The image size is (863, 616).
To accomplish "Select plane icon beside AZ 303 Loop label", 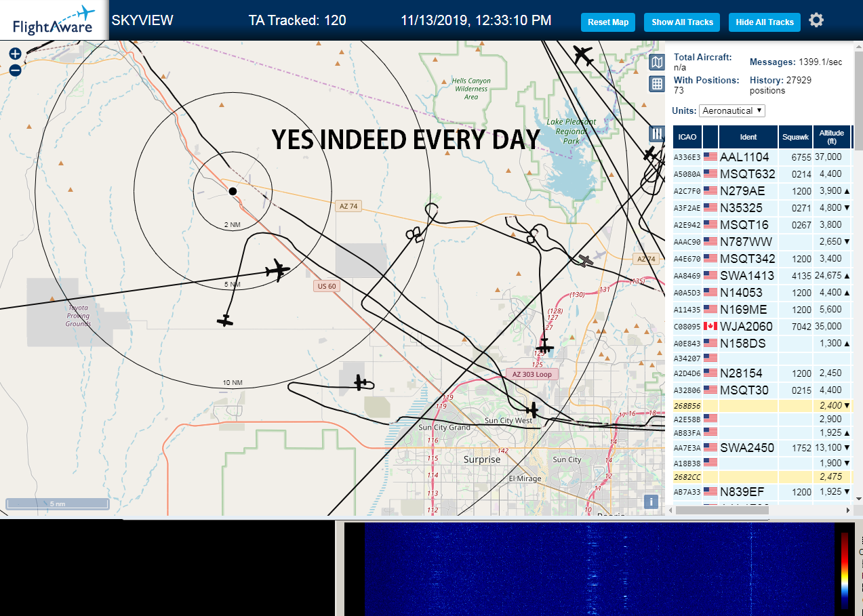I will tap(544, 346).
